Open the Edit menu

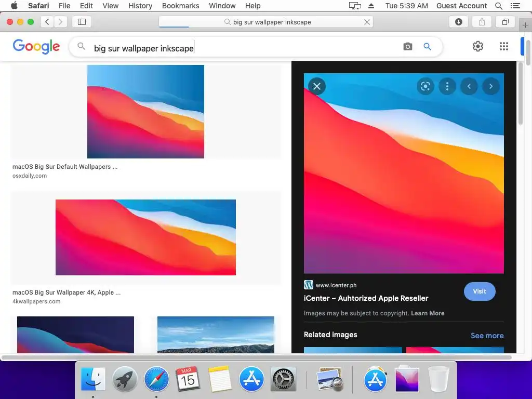click(86, 6)
